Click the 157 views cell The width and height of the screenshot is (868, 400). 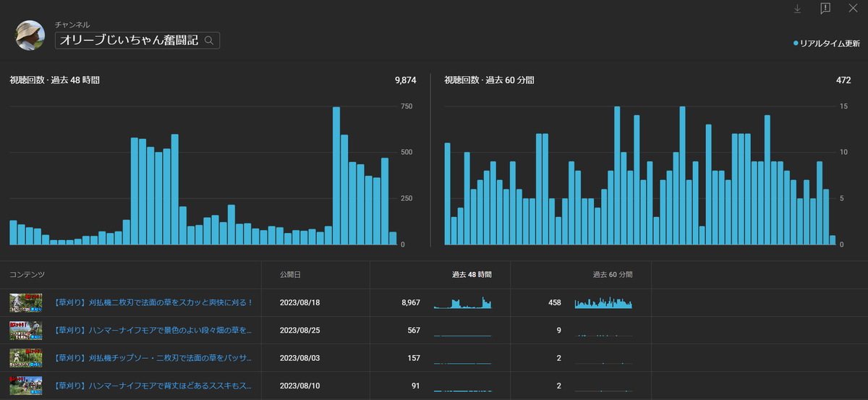[x=414, y=358]
